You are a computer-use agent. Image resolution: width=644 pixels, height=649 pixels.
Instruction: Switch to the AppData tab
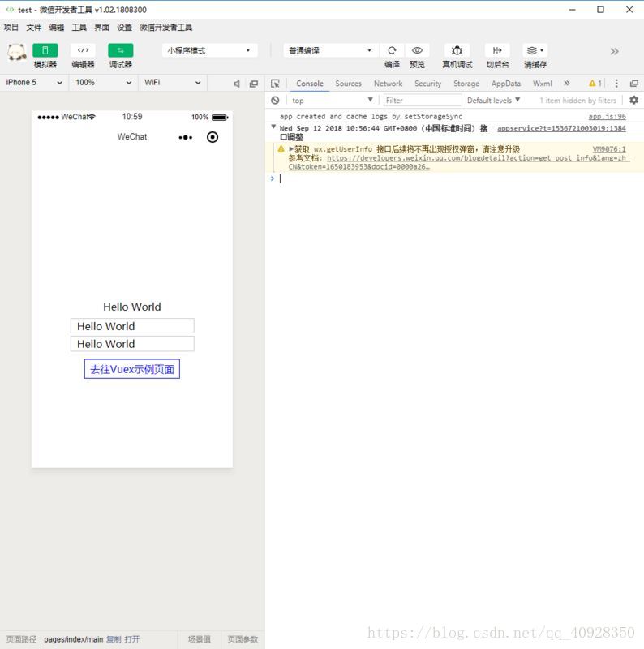coord(506,84)
